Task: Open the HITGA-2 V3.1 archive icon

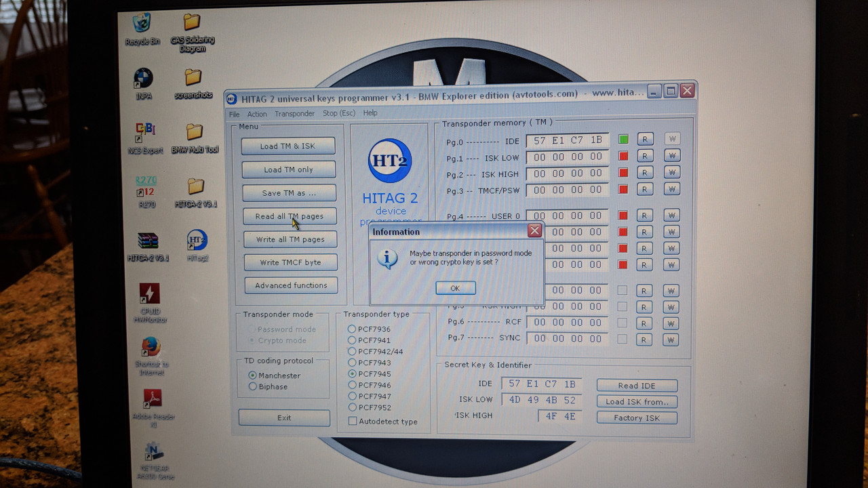Action: point(148,246)
